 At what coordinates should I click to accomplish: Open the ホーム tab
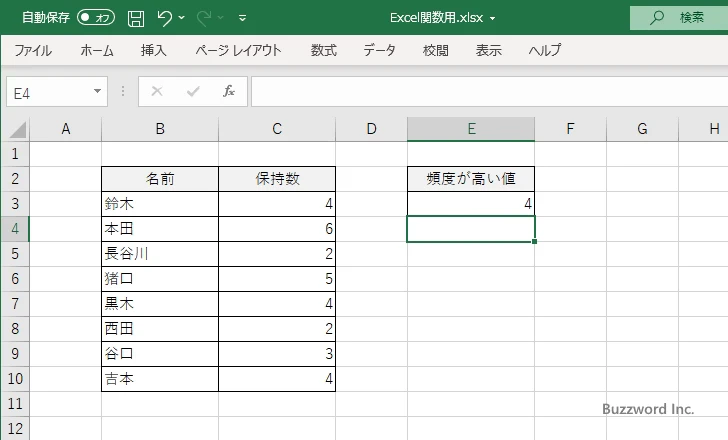97,50
